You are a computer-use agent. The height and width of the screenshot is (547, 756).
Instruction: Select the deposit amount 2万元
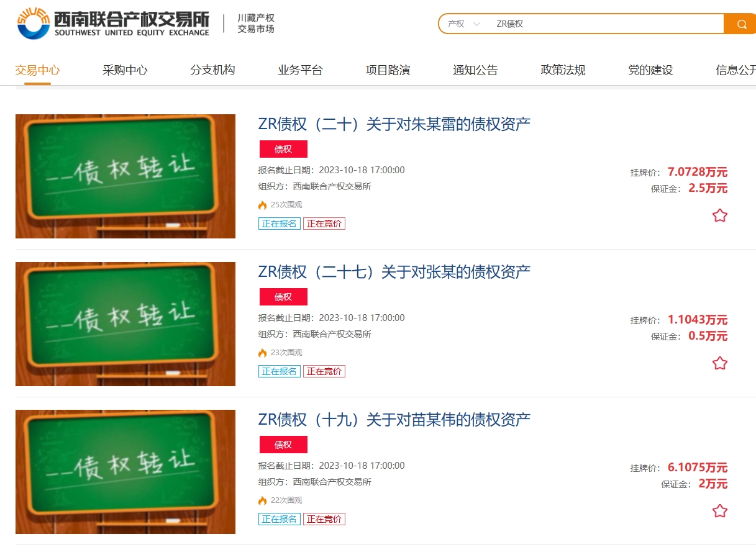[713, 484]
